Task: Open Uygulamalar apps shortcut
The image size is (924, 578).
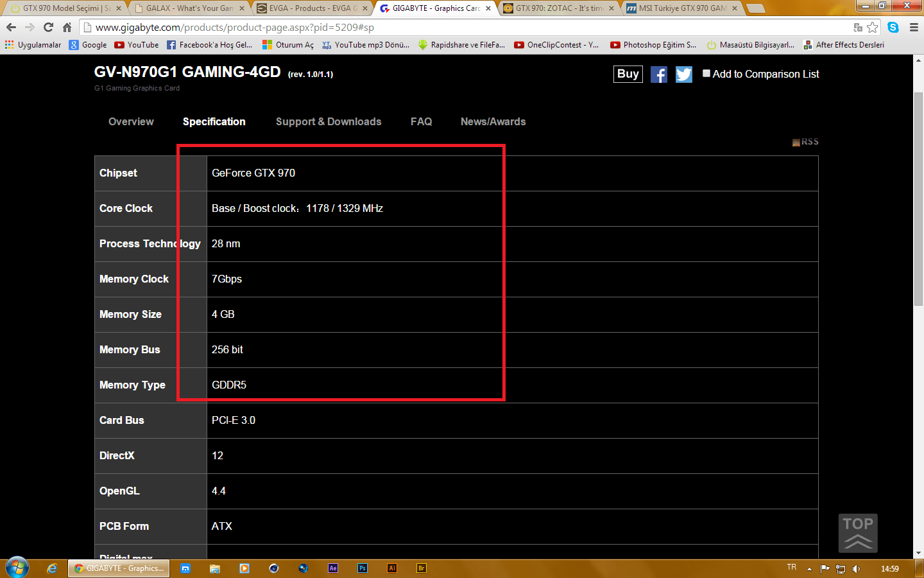Action: [33, 45]
